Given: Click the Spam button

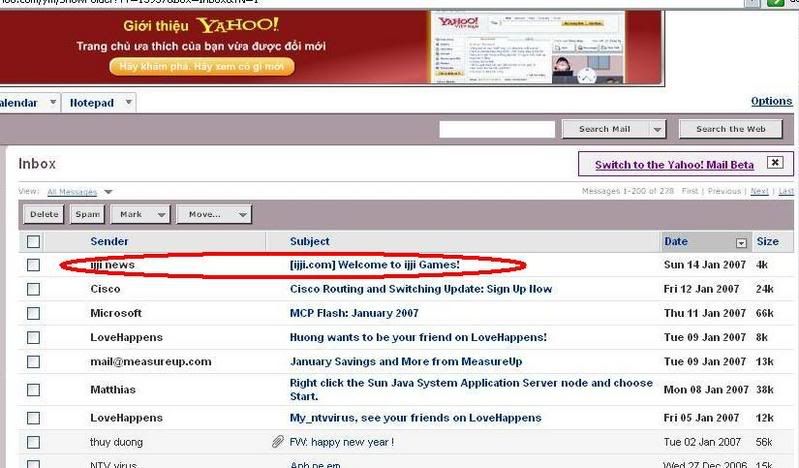Looking at the screenshot, I should [x=88, y=215].
